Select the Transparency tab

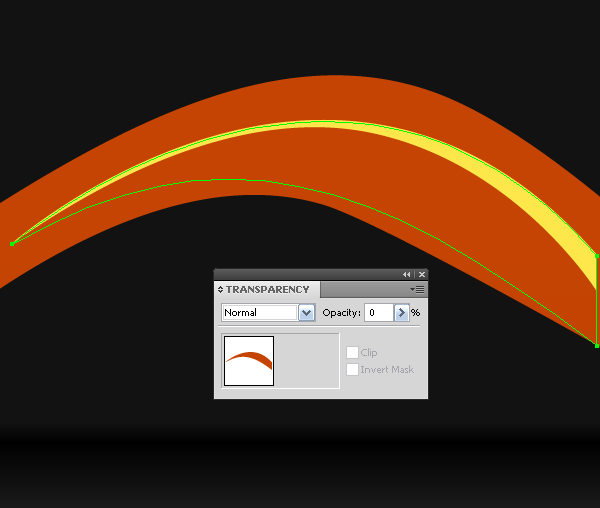267,290
